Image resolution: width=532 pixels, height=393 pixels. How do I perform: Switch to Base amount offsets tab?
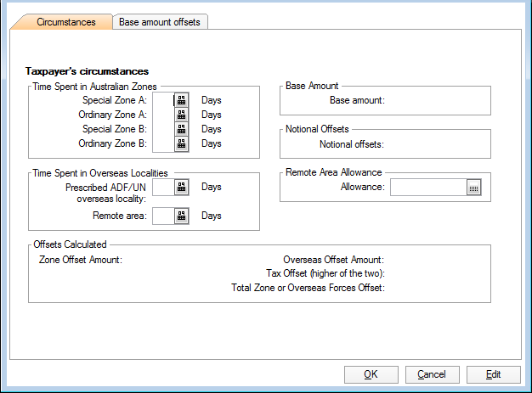(160, 21)
